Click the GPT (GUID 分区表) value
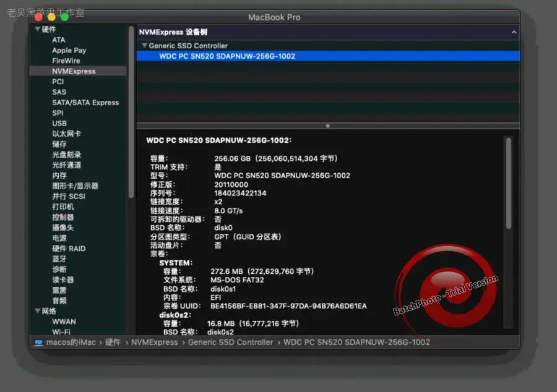Viewport: 557px width, 392px height. click(248, 237)
